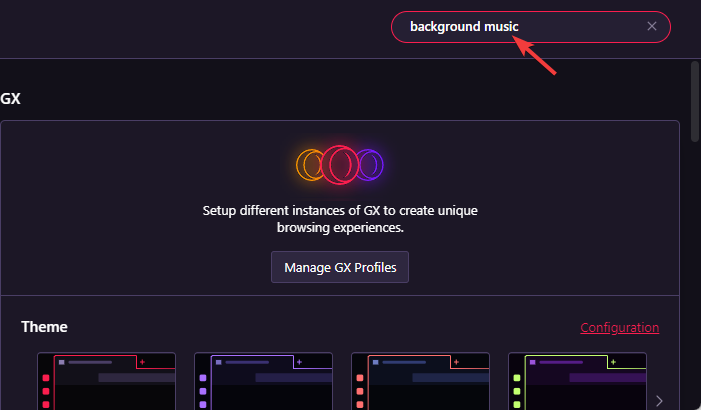Click the plus icon in the red theme preview

click(x=142, y=361)
